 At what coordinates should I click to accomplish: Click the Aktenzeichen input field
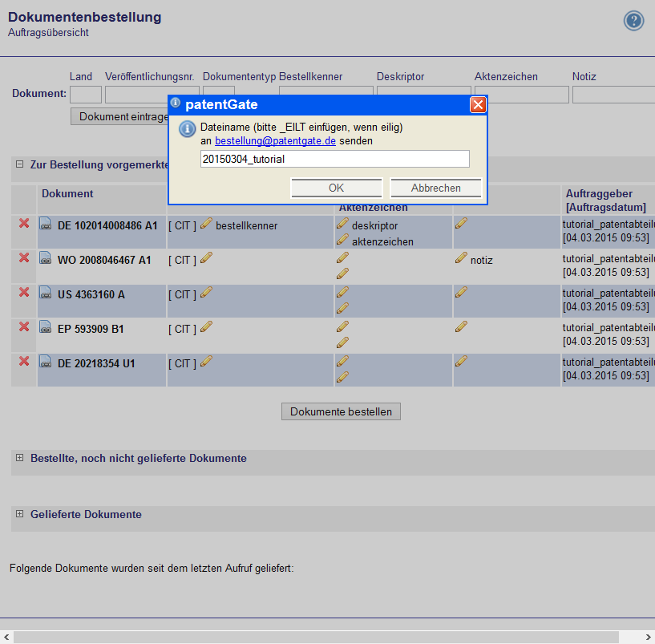click(x=522, y=95)
